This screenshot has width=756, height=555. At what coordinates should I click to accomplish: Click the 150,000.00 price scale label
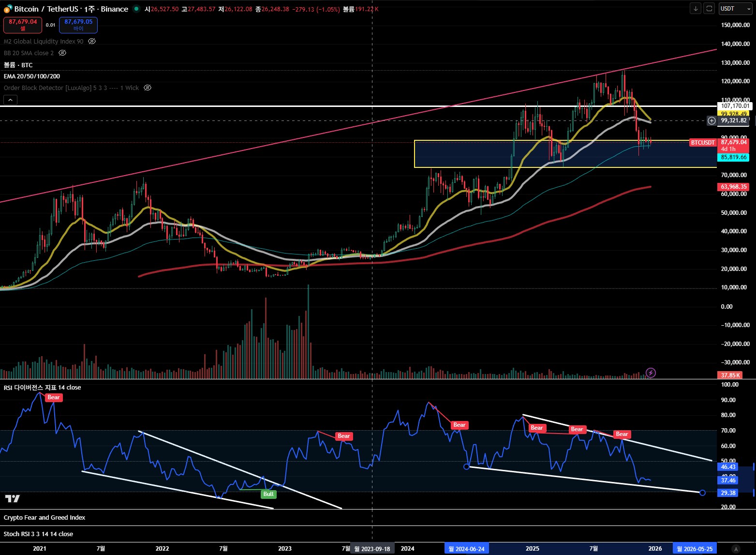click(735, 25)
